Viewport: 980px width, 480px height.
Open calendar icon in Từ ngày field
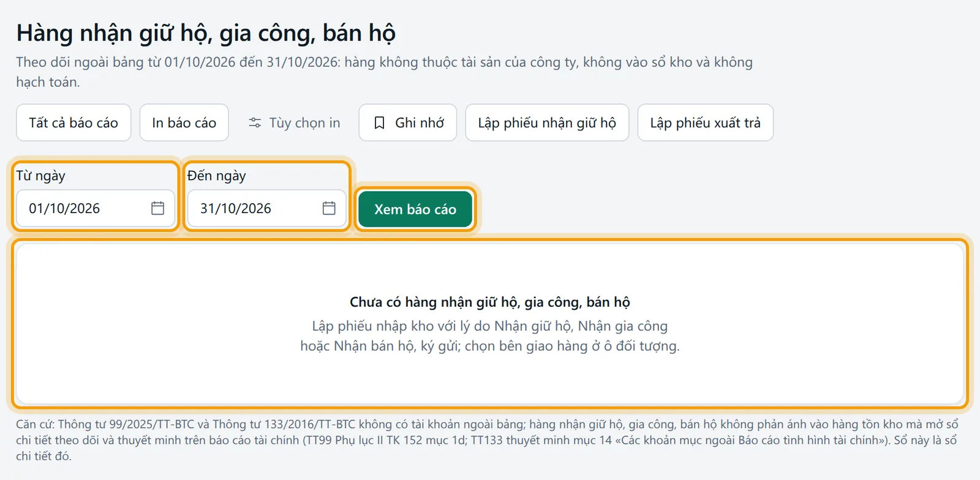coord(157,208)
